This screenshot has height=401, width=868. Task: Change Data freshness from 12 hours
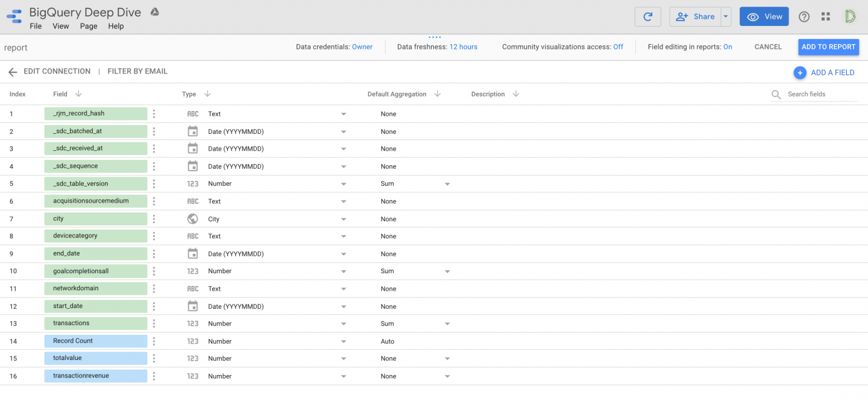[463, 46]
